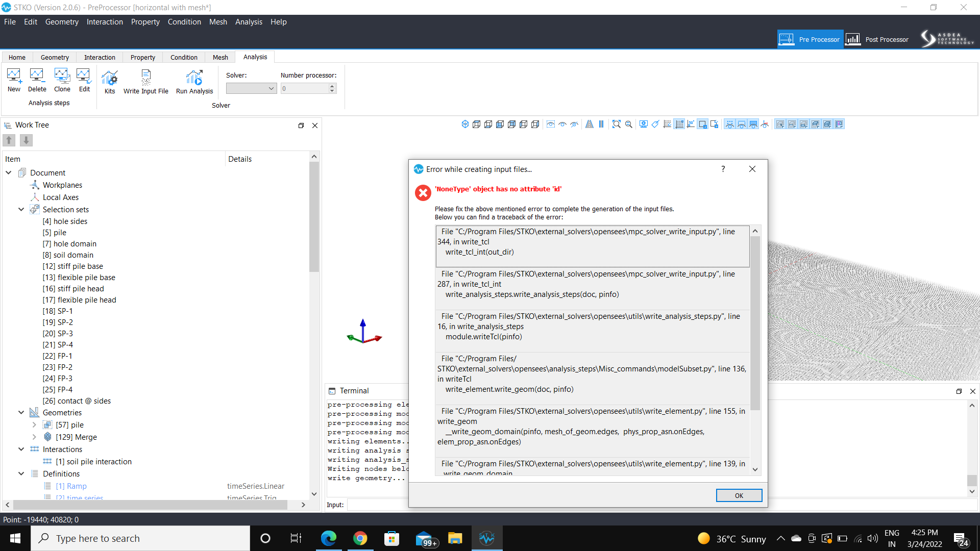Float the Terminal panel

click(x=959, y=391)
